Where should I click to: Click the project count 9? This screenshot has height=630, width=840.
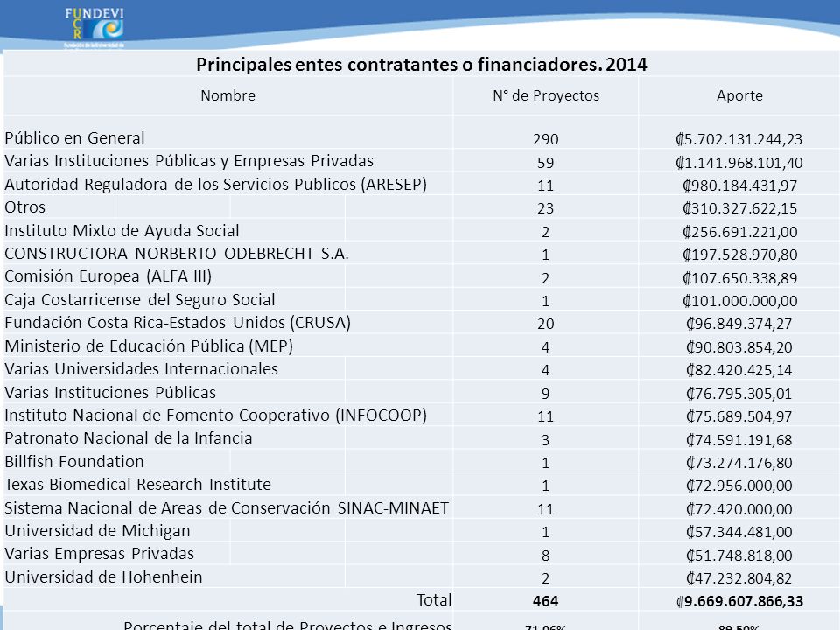[545, 394]
